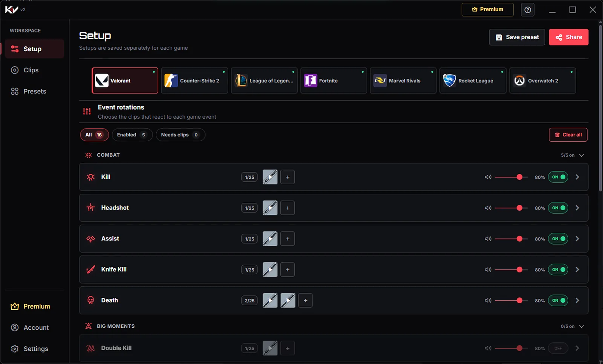This screenshot has height=364, width=603.
Task: Open the Premium button in title bar
Action: click(488, 10)
